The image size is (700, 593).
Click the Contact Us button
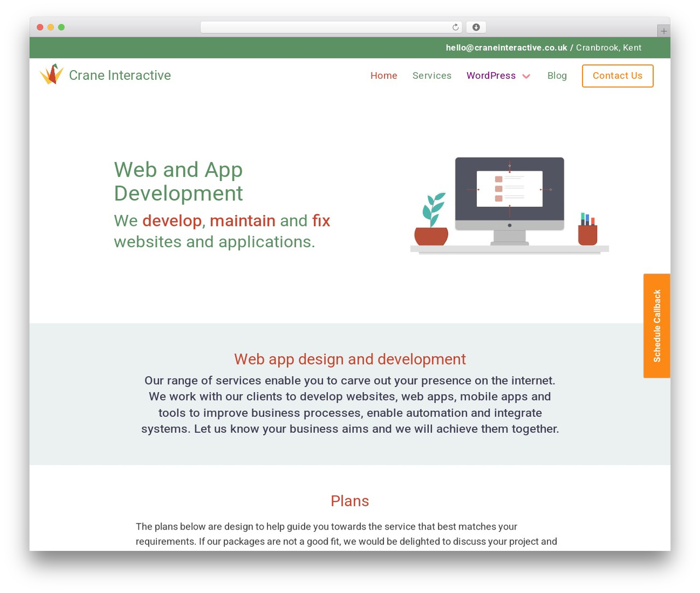click(617, 75)
